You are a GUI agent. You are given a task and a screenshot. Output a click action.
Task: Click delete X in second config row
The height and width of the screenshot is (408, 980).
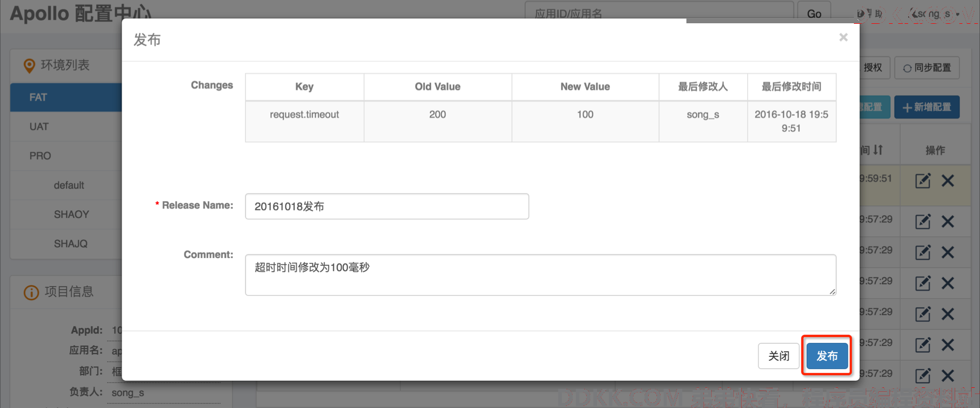[x=947, y=221]
